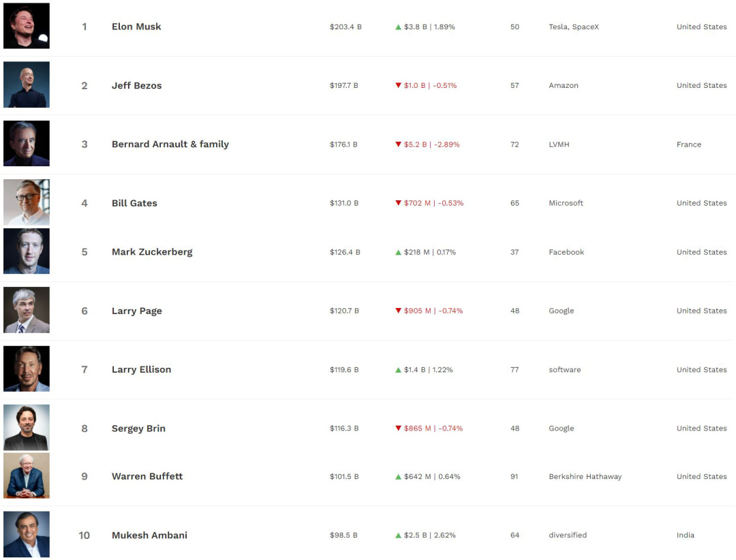The width and height of the screenshot is (736, 560).
Task: Click the $120.7 B net worth for Larry Page
Action: click(x=344, y=311)
